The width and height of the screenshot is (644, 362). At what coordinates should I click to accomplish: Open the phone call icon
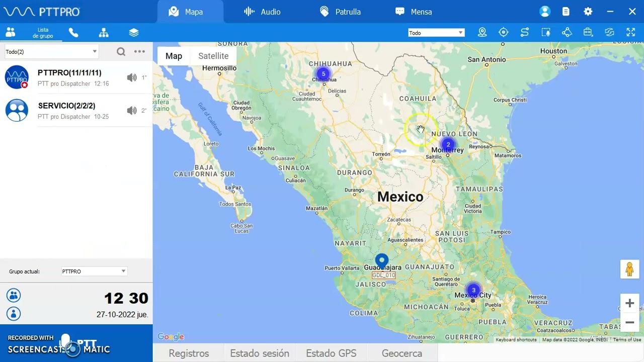point(73,33)
